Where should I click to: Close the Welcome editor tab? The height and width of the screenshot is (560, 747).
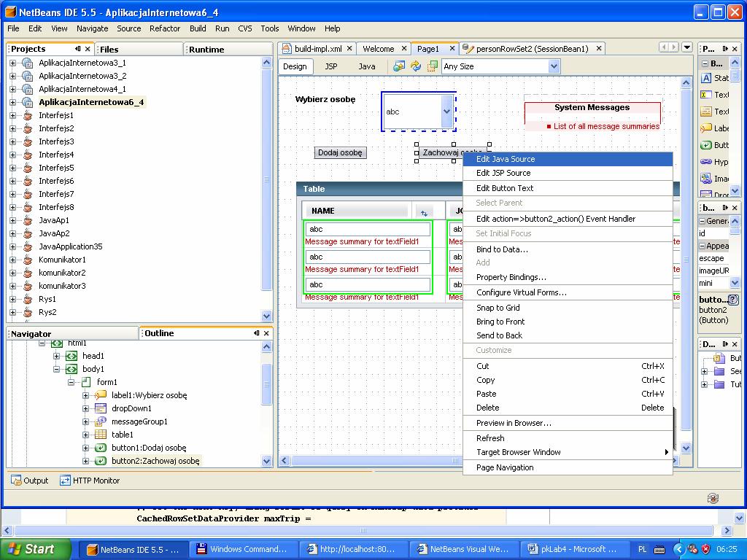(x=404, y=48)
